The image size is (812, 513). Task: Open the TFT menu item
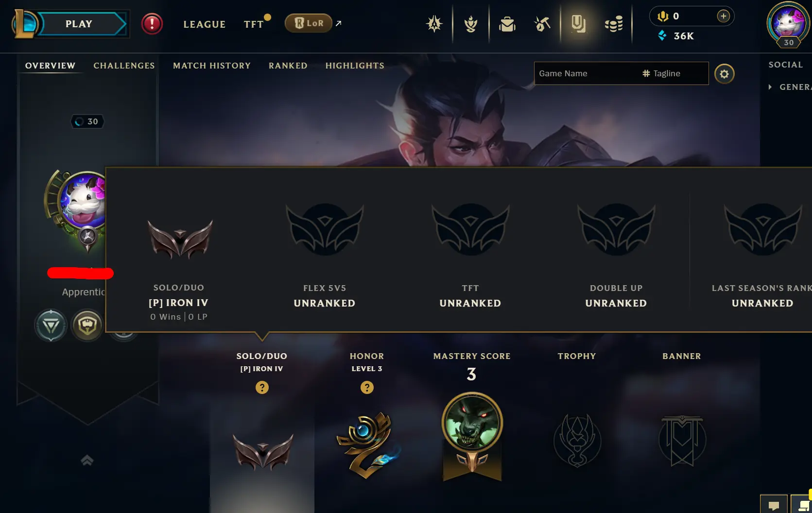[x=254, y=24]
